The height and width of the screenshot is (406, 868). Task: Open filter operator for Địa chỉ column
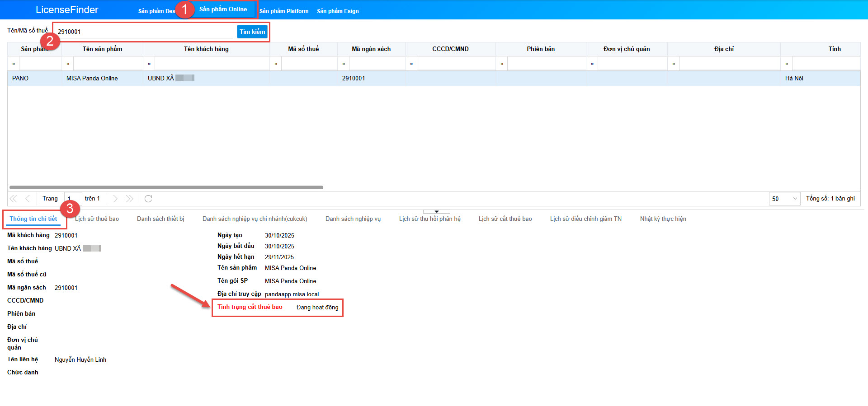(674, 64)
